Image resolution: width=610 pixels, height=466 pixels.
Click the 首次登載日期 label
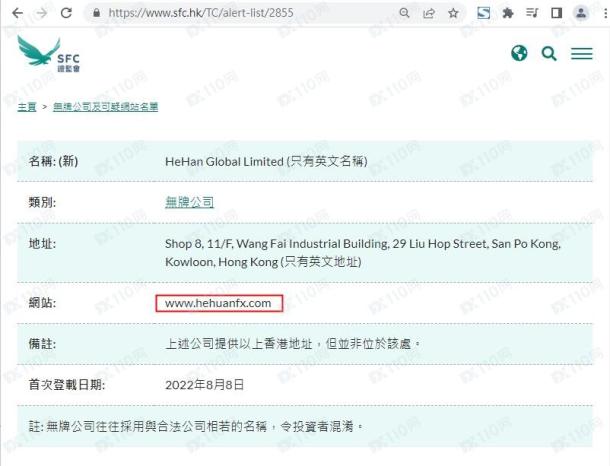coord(67,385)
